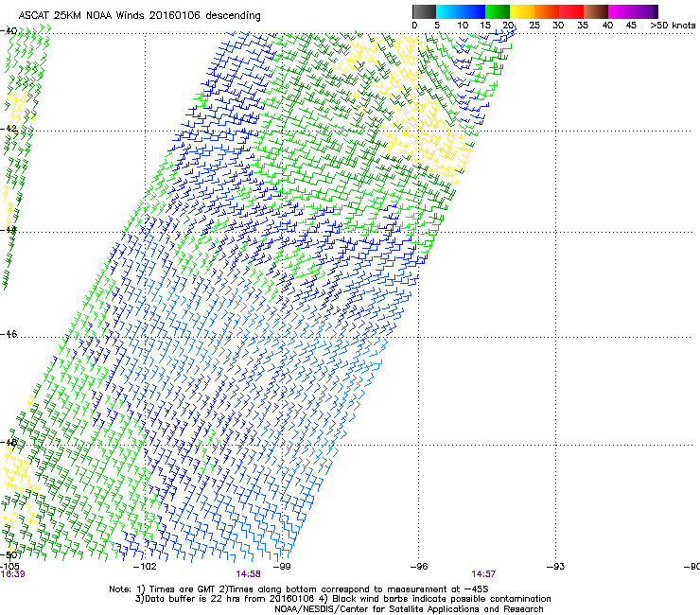Click the orange 25-30 knots legend segment
The image size is (700, 615).
(x=547, y=11)
